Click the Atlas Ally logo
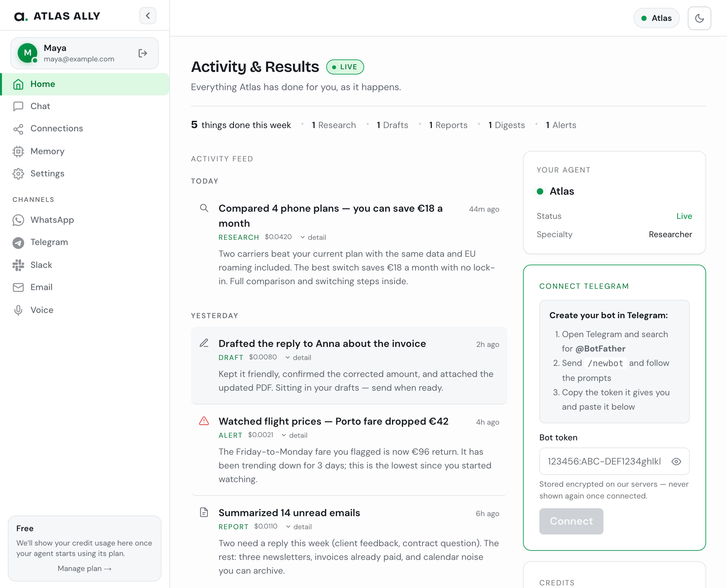727x588 pixels. pyautogui.click(x=57, y=16)
